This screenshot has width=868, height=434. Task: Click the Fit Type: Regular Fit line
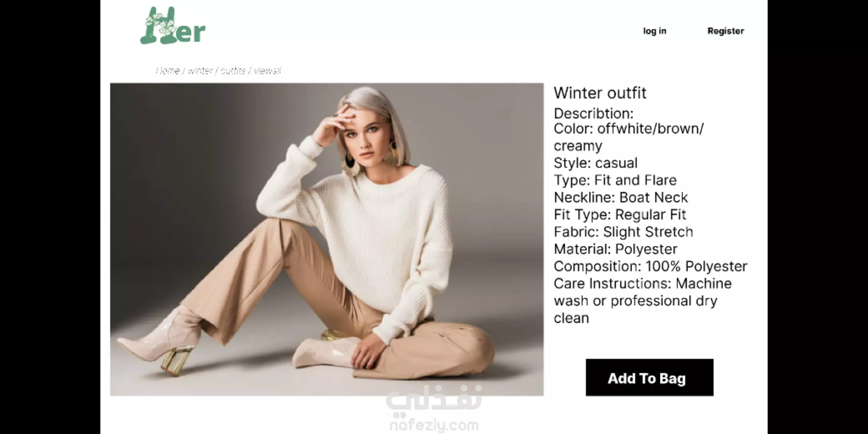point(620,214)
